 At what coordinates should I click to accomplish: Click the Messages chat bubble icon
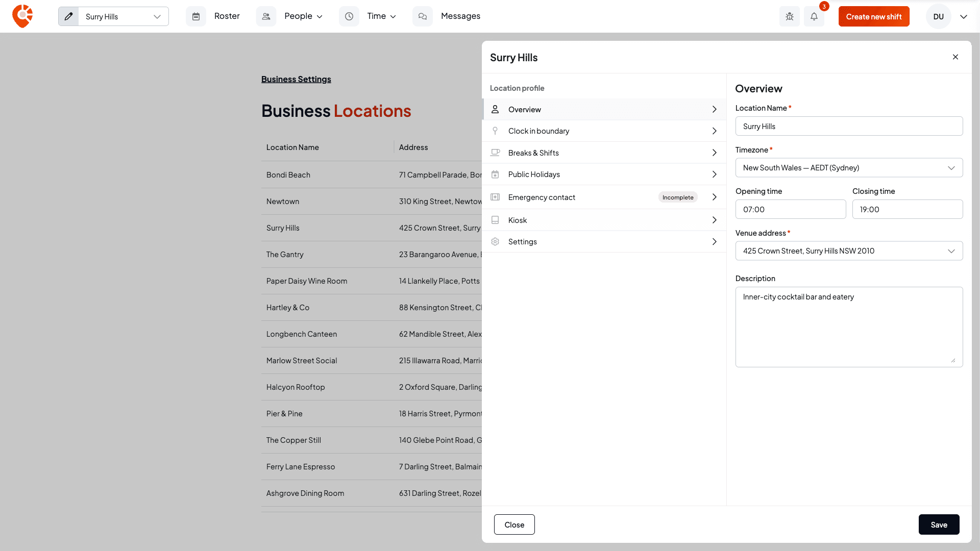pyautogui.click(x=423, y=16)
